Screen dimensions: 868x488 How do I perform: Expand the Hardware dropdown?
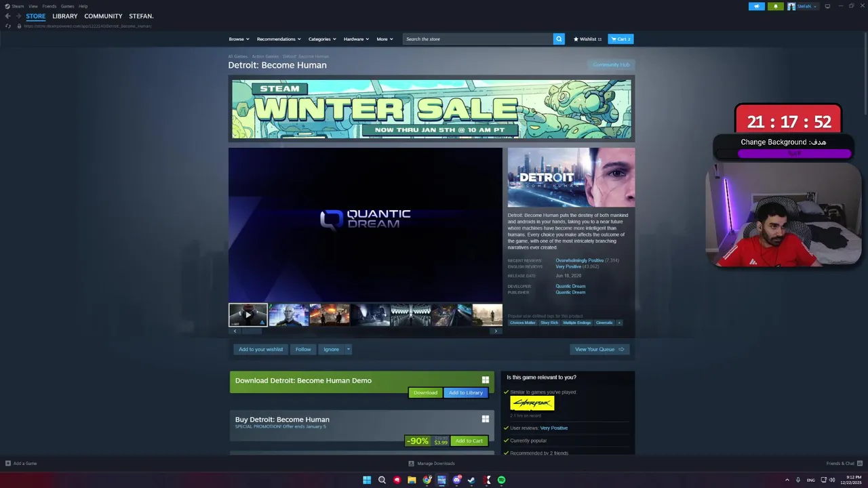pos(356,39)
